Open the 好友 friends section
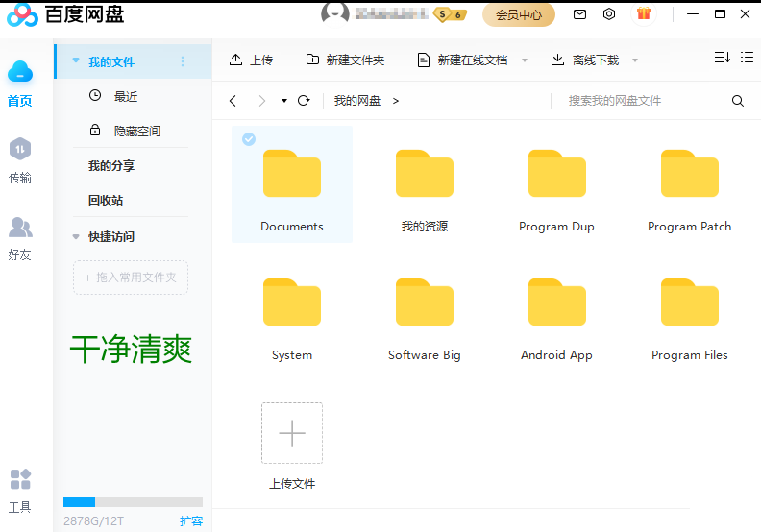The image size is (761, 532). pyautogui.click(x=20, y=238)
